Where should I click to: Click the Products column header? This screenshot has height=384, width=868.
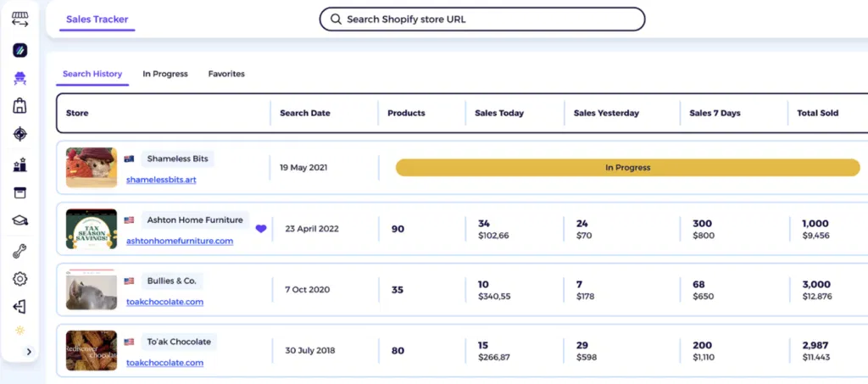pyautogui.click(x=406, y=113)
